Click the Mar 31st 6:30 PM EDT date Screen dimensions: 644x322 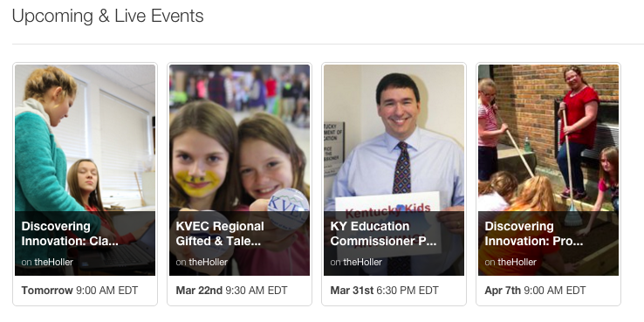coord(385,291)
